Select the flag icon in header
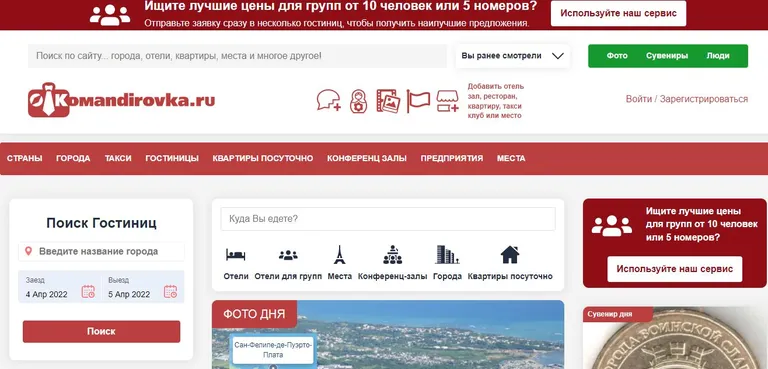Viewport: 768px width, 369px height. click(x=418, y=101)
